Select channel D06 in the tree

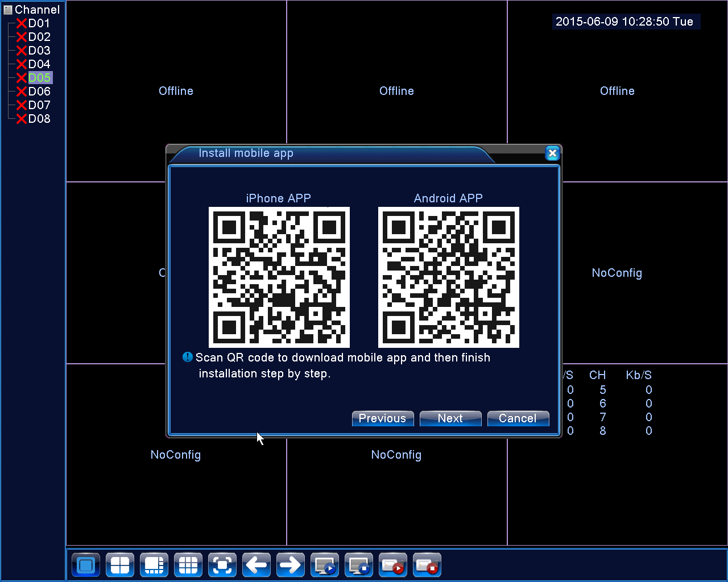tap(39, 92)
